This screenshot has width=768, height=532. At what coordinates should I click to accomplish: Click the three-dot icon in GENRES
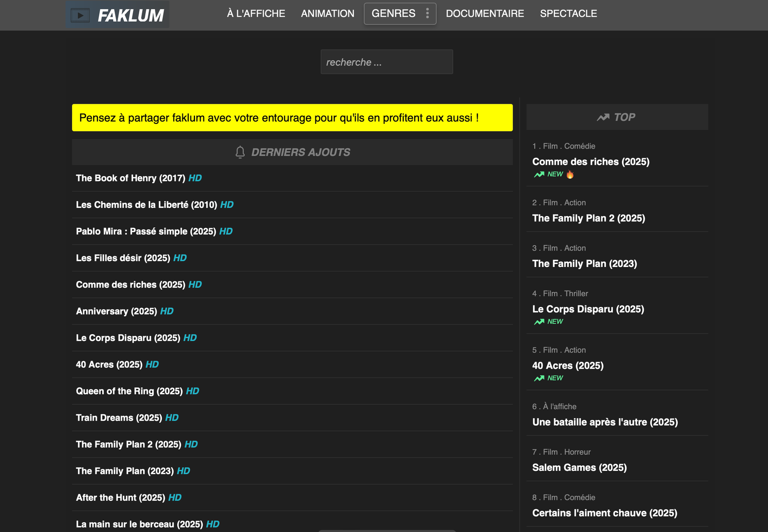click(427, 13)
